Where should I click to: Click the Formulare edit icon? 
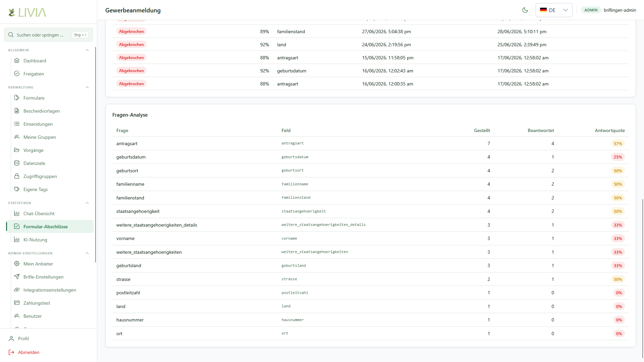17,98
